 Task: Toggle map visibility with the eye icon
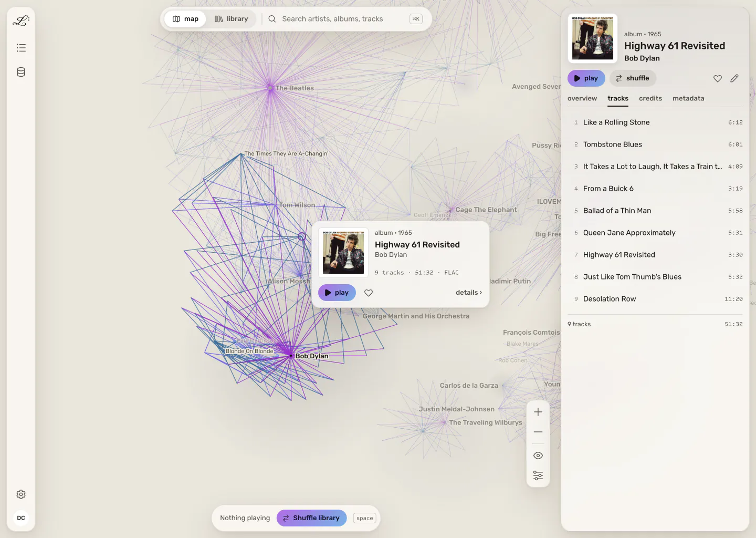pyautogui.click(x=538, y=456)
